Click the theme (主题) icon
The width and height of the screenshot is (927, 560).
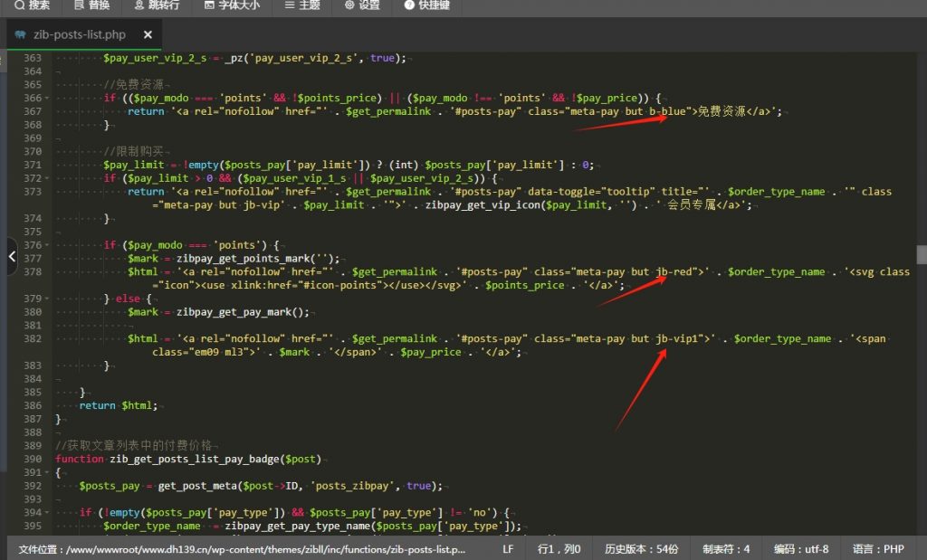(289, 5)
